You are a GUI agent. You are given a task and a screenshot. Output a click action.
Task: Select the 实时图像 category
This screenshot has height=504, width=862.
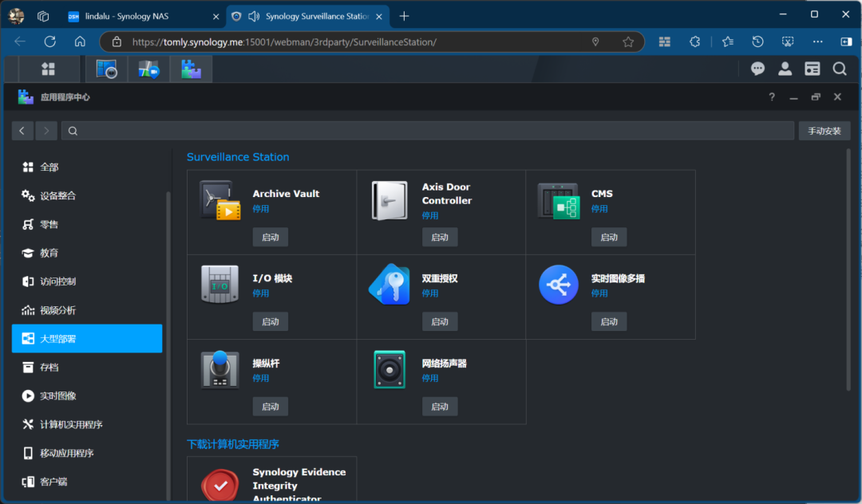click(x=87, y=396)
